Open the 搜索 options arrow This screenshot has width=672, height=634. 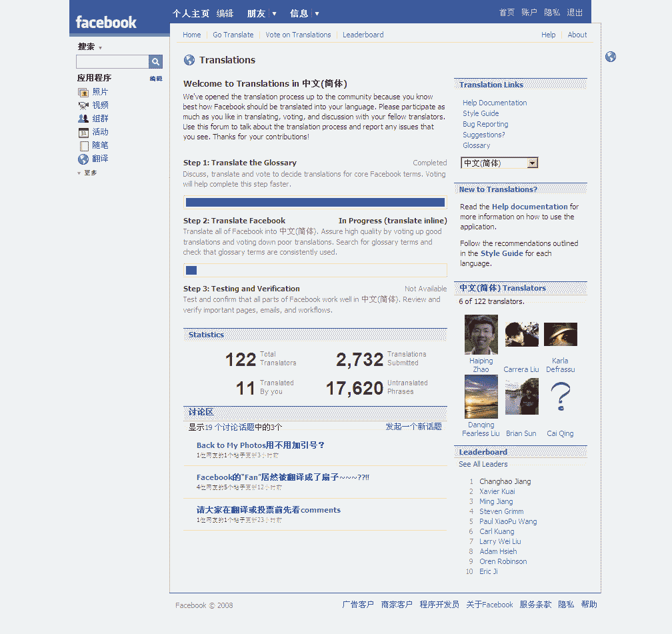click(100, 47)
